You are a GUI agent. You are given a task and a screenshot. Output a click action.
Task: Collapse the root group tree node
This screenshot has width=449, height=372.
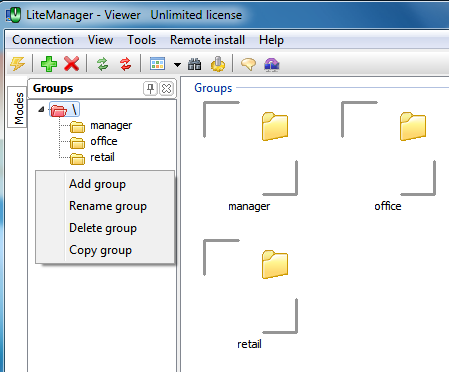[x=41, y=109]
